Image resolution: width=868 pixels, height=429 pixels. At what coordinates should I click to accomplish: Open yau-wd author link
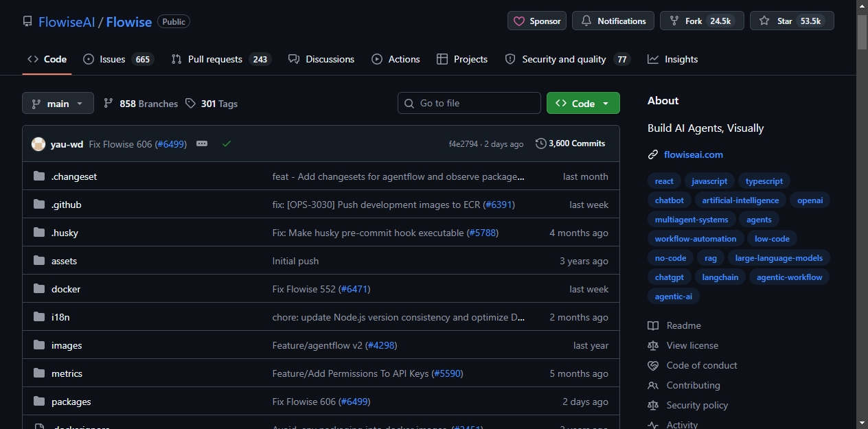pos(67,144)
